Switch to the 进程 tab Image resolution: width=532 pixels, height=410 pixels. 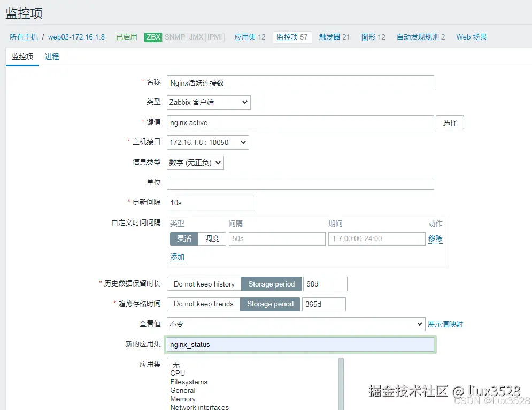click(x=52, y=56)
